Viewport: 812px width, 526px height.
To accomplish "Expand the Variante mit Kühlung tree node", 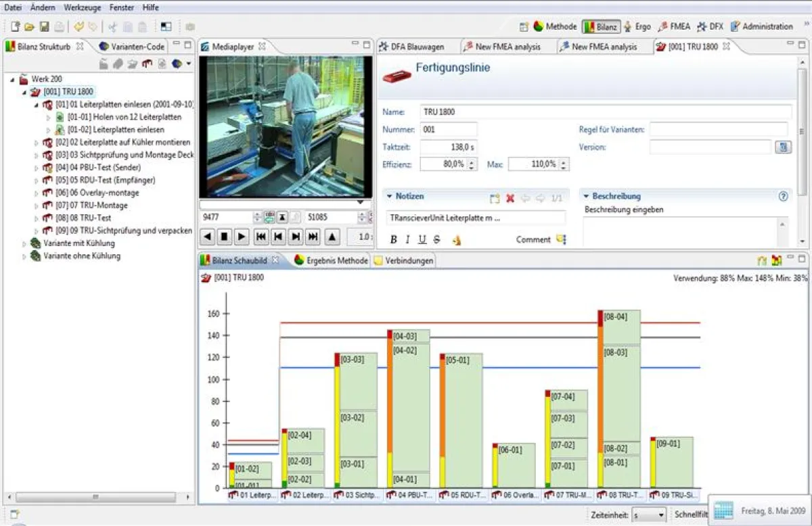I will coord(25,243).
